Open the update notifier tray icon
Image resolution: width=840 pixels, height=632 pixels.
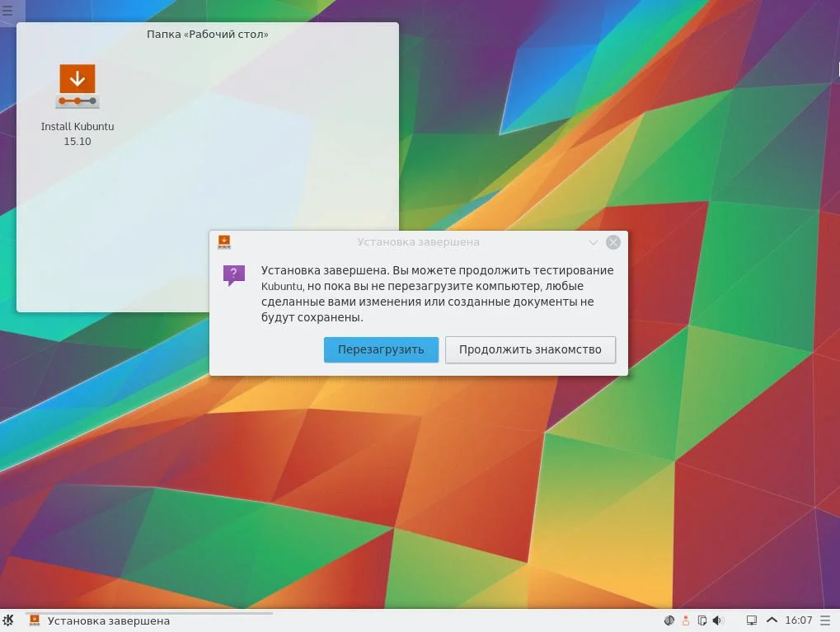point(669,620)
